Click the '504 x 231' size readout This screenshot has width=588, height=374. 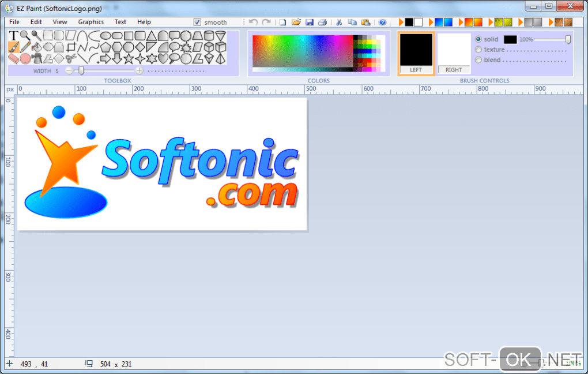116,364
